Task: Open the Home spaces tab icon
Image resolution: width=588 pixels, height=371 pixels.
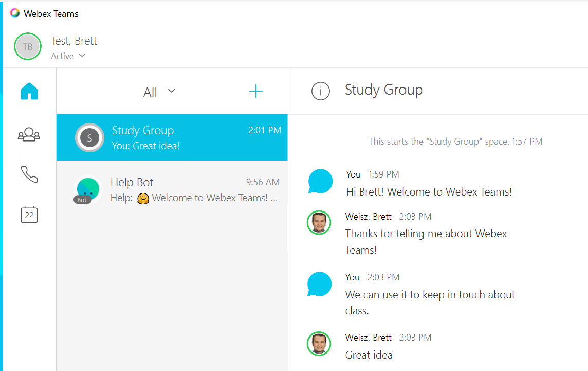Action: pyautogui.click(x=29, y=92)
